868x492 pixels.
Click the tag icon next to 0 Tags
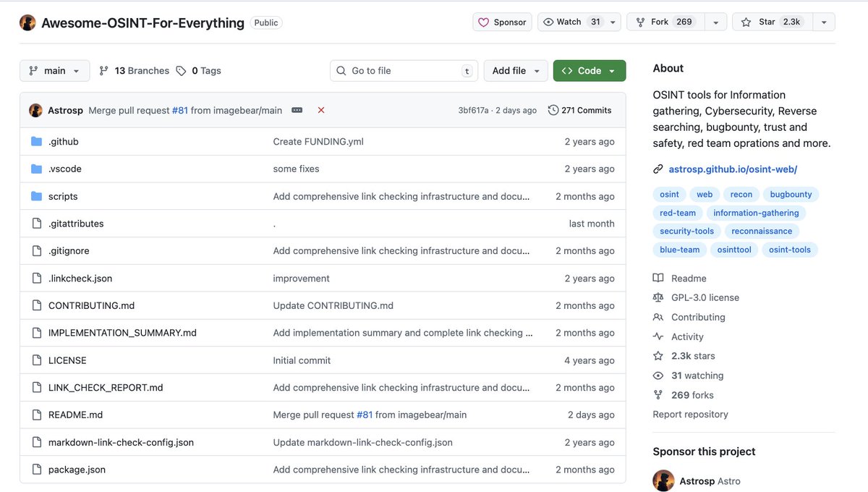[181, 71]
